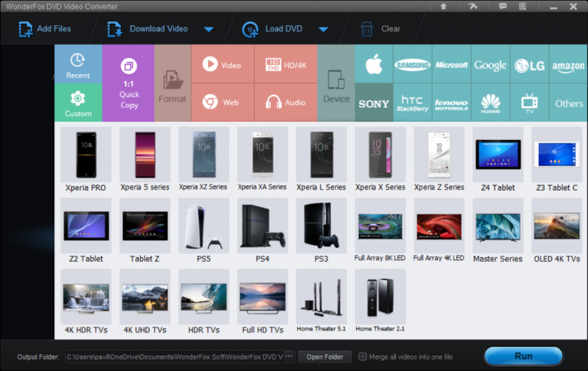588x371 pixels.
Task: Select the HTC BlackBerry brand tile
Action: coord(413,103)
